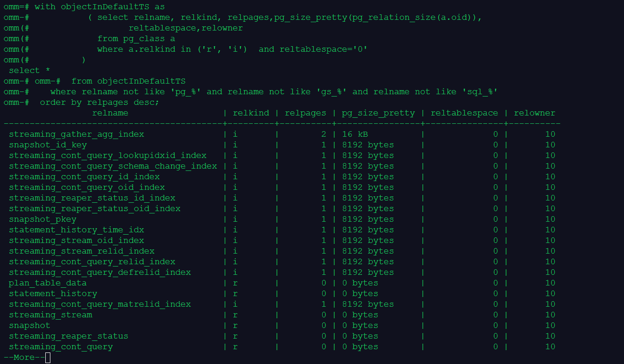Select the 'snapshot_pkey' relname
Viewport: 624px width, 364px height.
(43, 219)
